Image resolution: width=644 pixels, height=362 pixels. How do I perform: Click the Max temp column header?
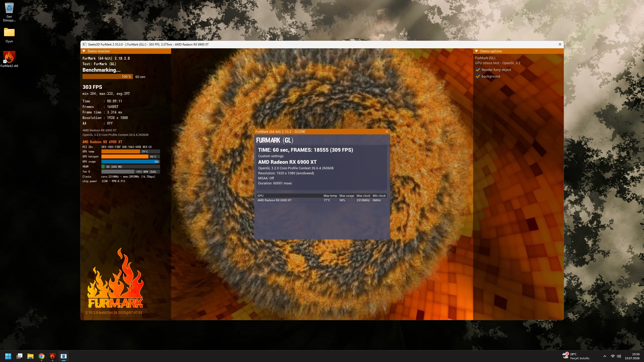tap(330, 196)
